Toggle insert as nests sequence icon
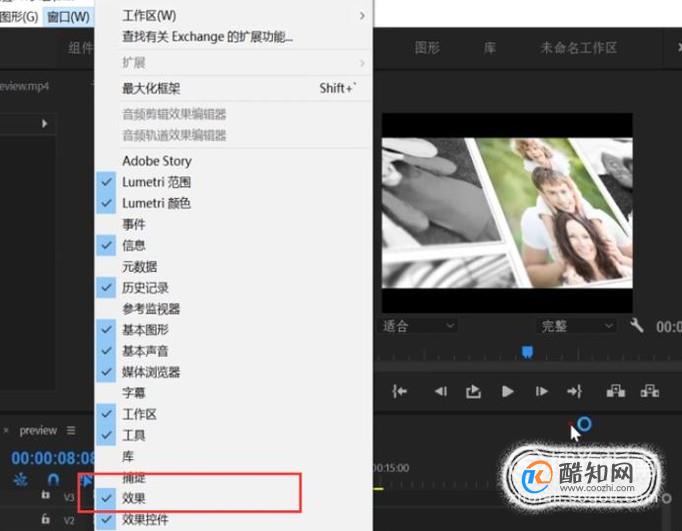This screenshot has width=682, height=531. pyautogui.click(x=20, y=480)
